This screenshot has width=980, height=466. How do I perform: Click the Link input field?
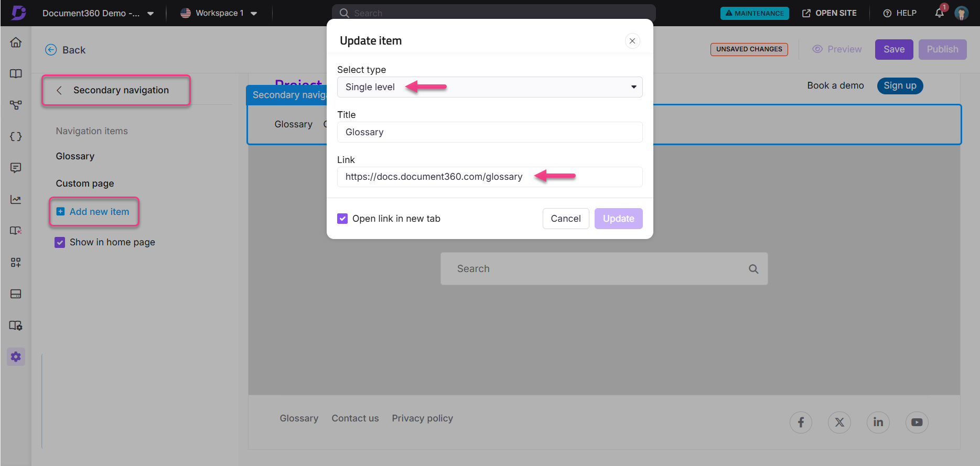(x=490, y=177)
